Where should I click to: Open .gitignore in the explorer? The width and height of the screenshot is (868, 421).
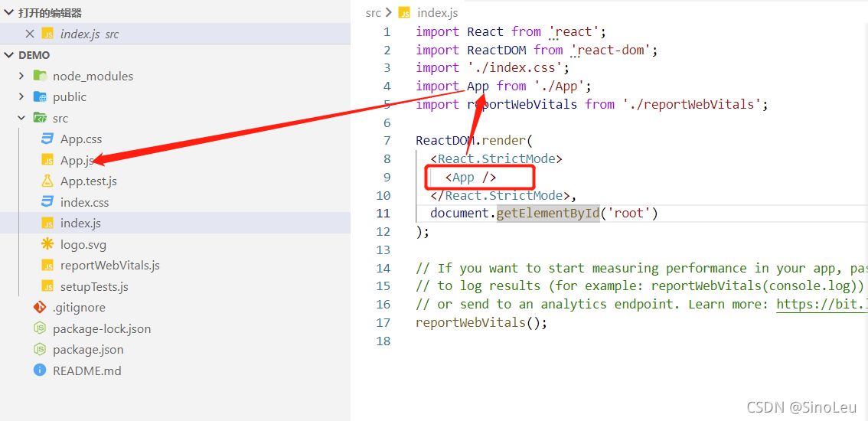pyautogui.click(x=79, y=308)
